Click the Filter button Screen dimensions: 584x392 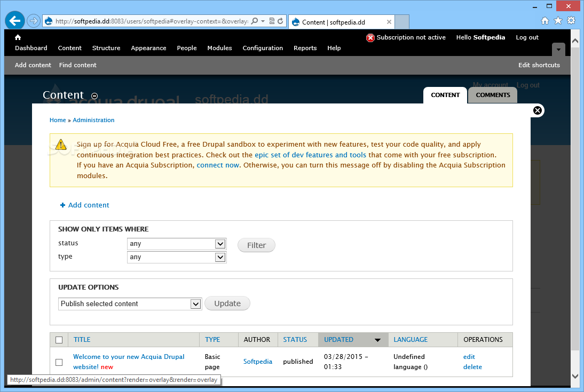point(256,245)
